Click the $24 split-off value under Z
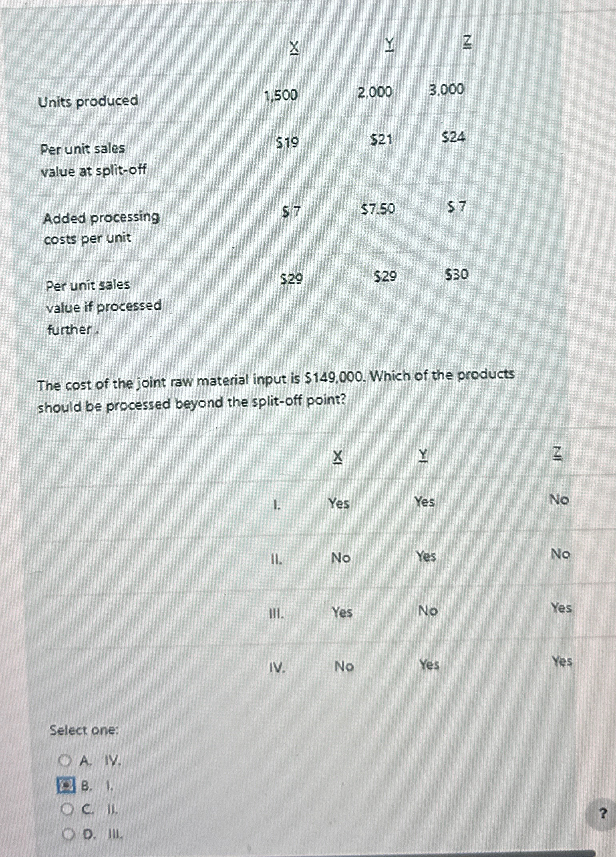This screenshot has width=616, height=857. (453, 137)
